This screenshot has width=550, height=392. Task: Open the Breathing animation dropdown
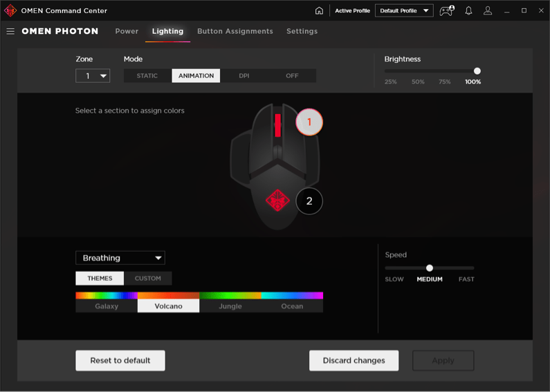tap(120, 258)
